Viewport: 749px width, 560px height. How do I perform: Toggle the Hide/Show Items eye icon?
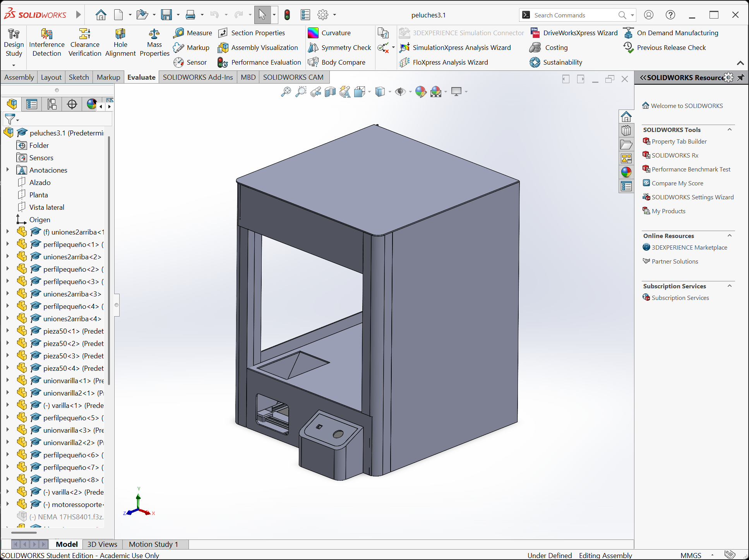[400, 92]
